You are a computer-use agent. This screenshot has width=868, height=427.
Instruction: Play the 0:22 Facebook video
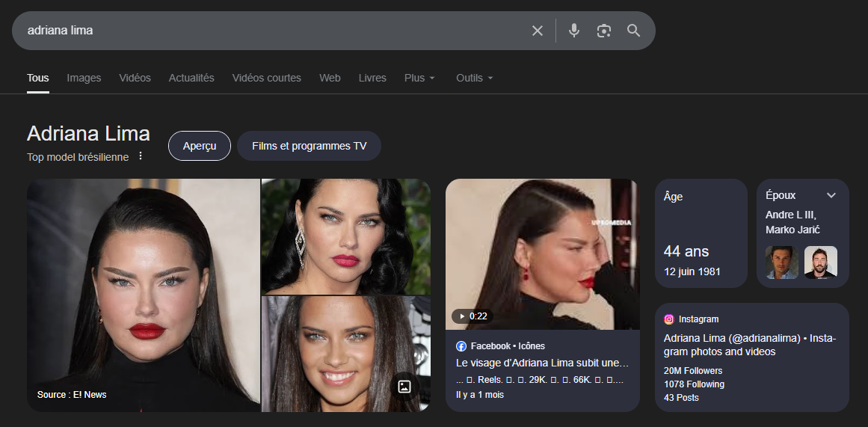point(542,254)
